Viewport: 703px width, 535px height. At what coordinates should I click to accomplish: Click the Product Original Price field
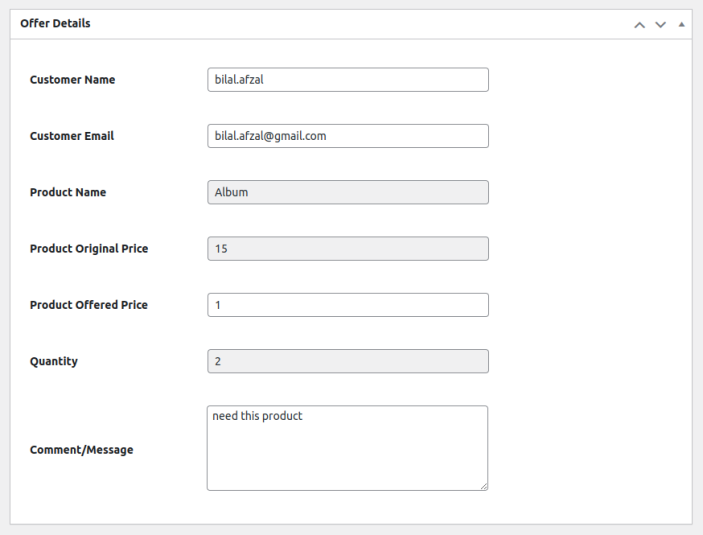click(x=347, y=249)
